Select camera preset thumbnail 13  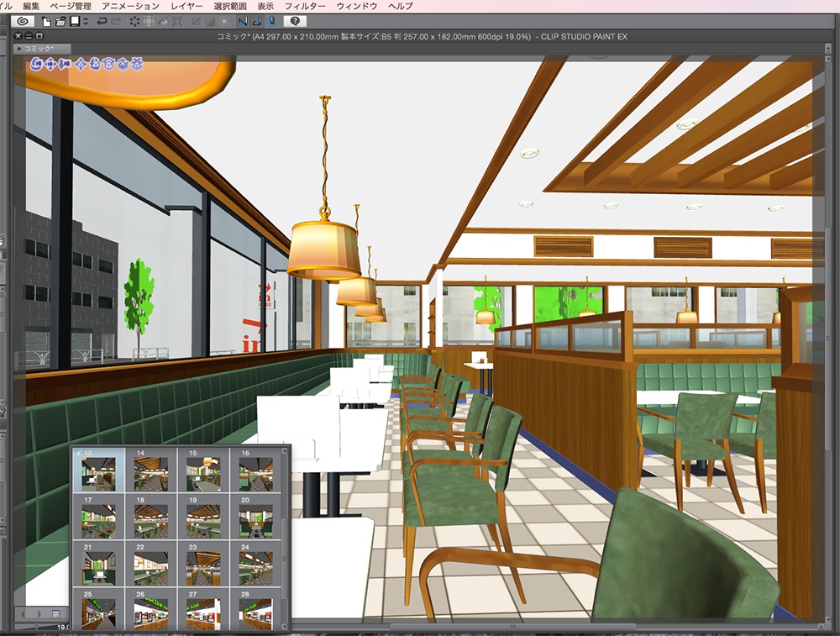(x=98, y=470)
